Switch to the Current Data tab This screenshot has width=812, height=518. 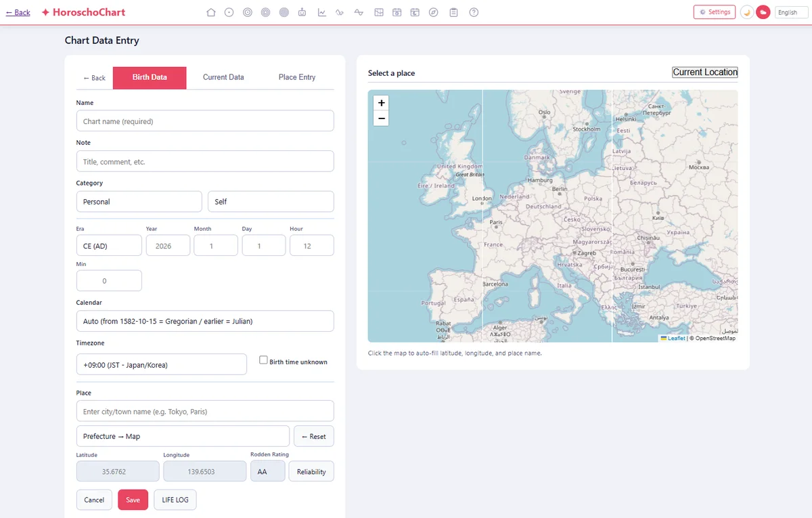(x=223, y=78)
